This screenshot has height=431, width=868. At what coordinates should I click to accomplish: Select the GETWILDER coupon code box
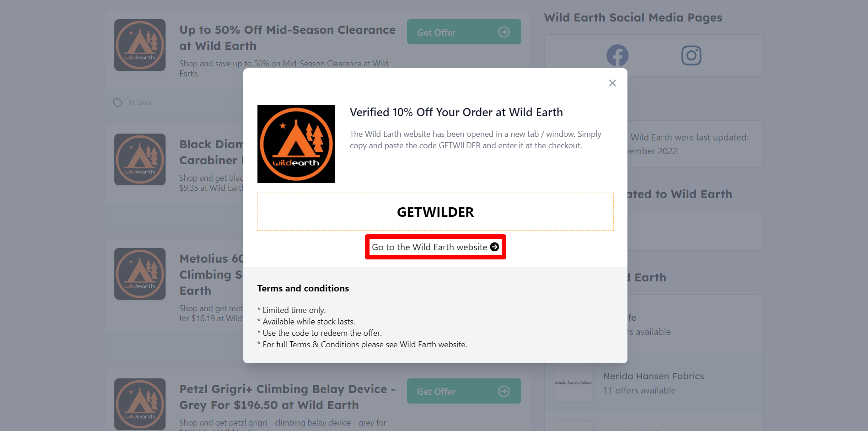click(x=435, y=212)
